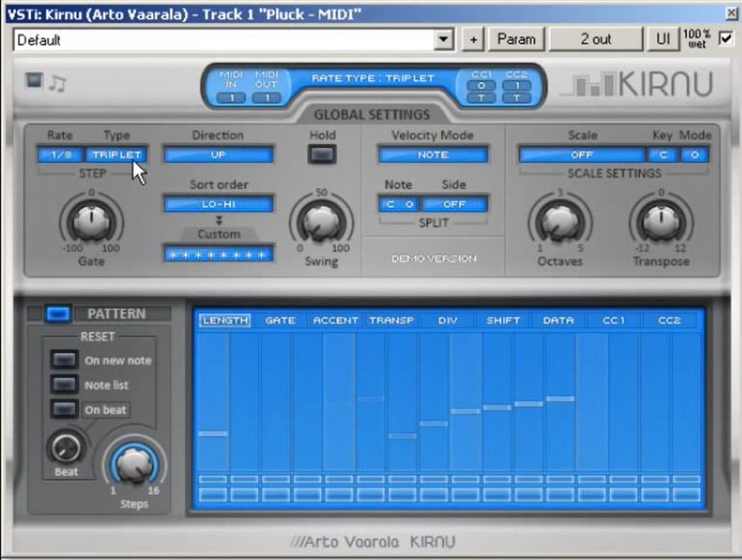Viewport: 742px width, 560px height.
Task: Enable reset On new note
Action: pyautogui.click(x=65, y=360)
